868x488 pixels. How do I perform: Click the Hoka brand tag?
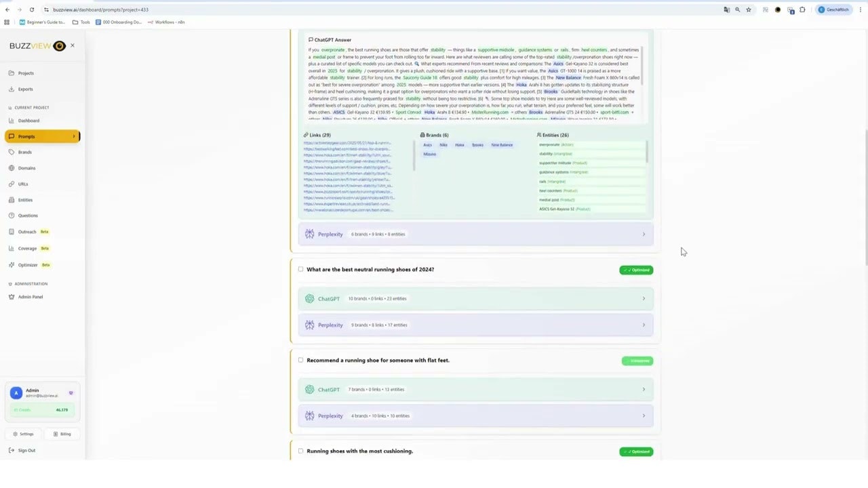(460, 145)
